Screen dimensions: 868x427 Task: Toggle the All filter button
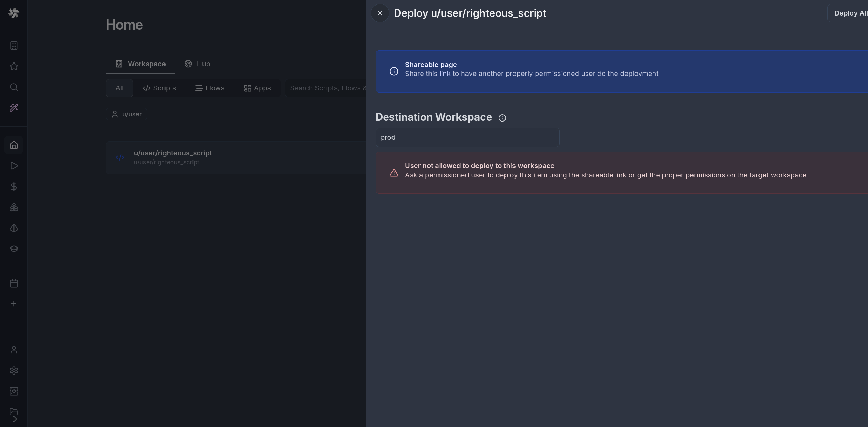(119, 88)
